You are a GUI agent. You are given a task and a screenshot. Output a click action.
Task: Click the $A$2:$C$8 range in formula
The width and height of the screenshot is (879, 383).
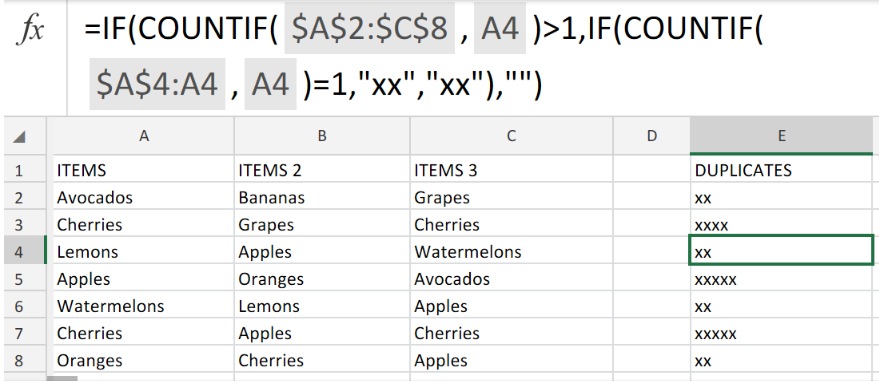(x=369, y=29)
